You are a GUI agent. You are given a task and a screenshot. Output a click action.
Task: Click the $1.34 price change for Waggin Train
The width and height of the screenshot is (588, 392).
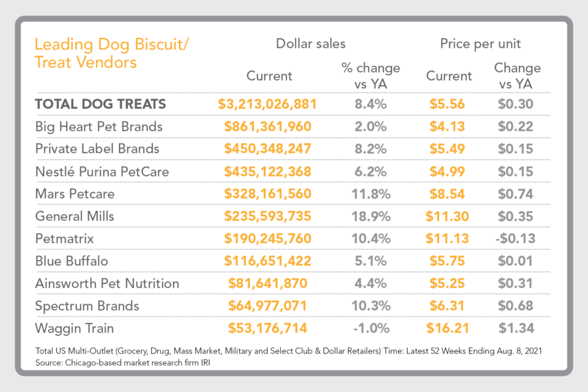tap(517, 328)
